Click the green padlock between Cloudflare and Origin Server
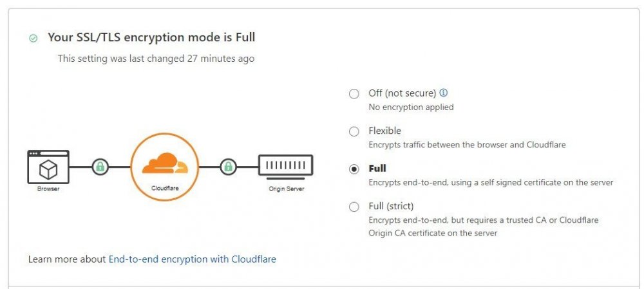This screenshot has width=644, height=289. pos(228,167)
